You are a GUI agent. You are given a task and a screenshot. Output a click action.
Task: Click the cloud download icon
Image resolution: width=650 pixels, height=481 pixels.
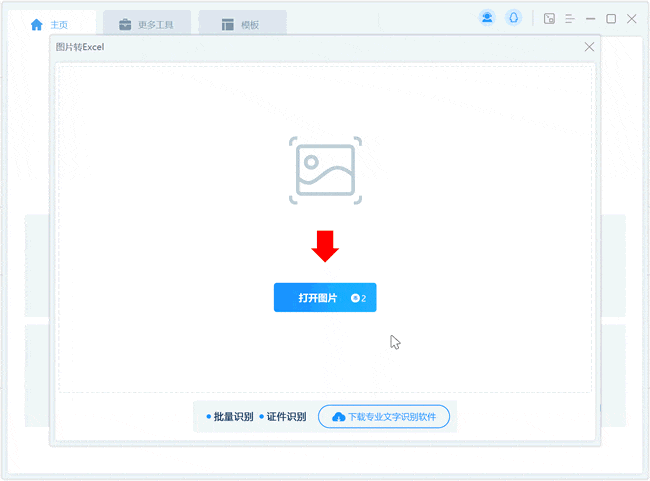[x=338, y=416]
